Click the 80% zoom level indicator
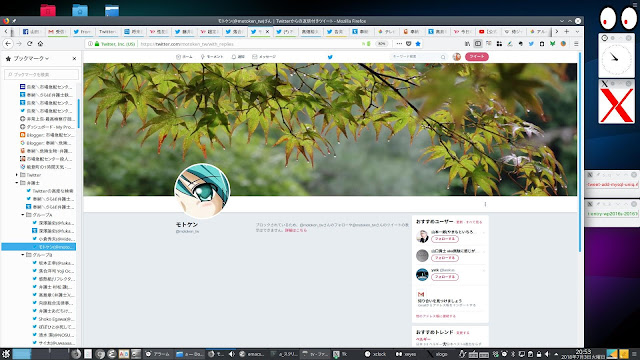Screen dimensions: 640x360 [x=381, y=44]
